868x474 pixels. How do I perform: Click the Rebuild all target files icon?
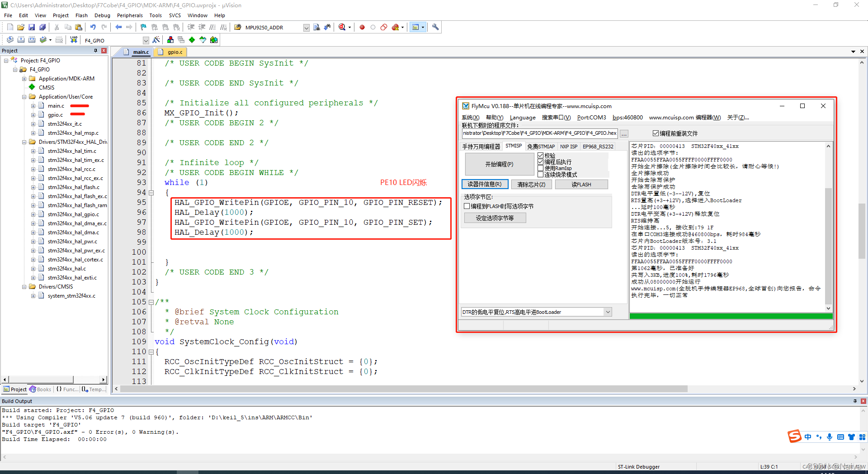[32, 39]
